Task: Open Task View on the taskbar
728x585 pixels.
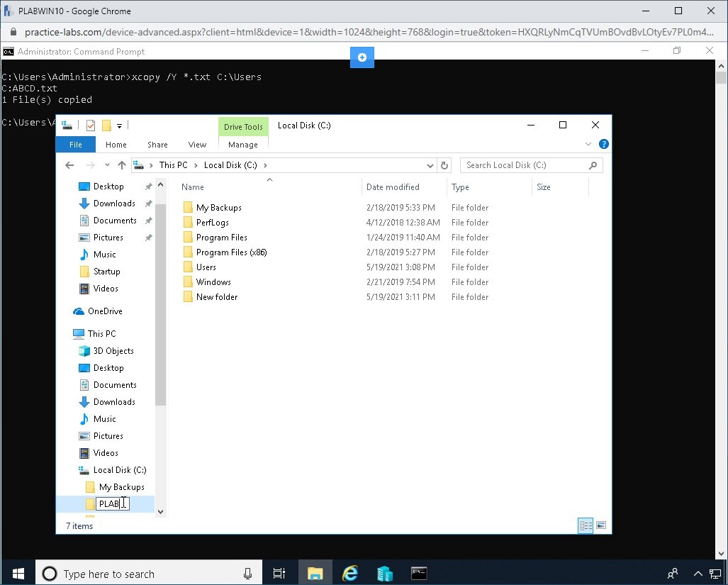Action: coord(279,574)
